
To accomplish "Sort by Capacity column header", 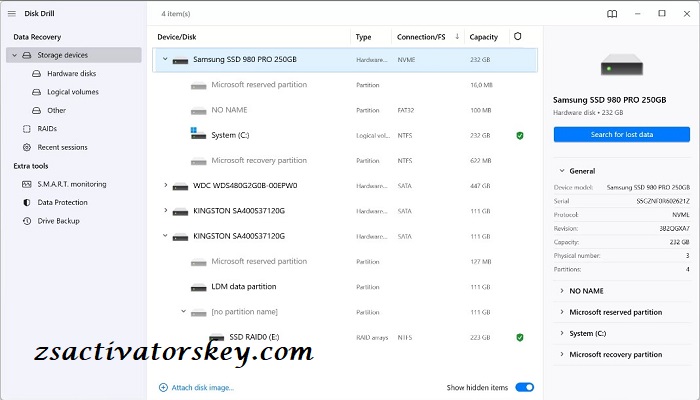I will 483,37.
